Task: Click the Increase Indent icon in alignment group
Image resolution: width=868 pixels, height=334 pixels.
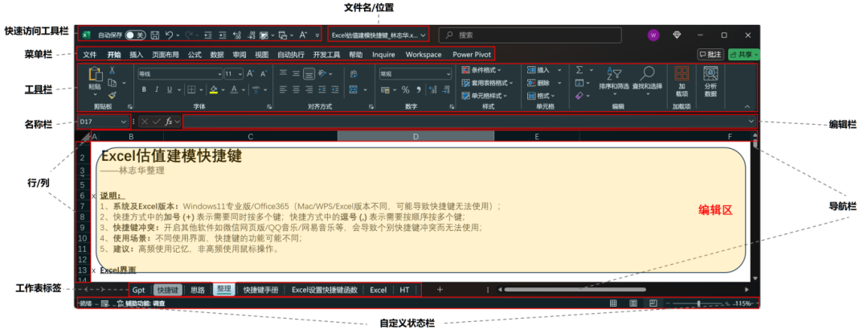Action: [x=335, y=89]
